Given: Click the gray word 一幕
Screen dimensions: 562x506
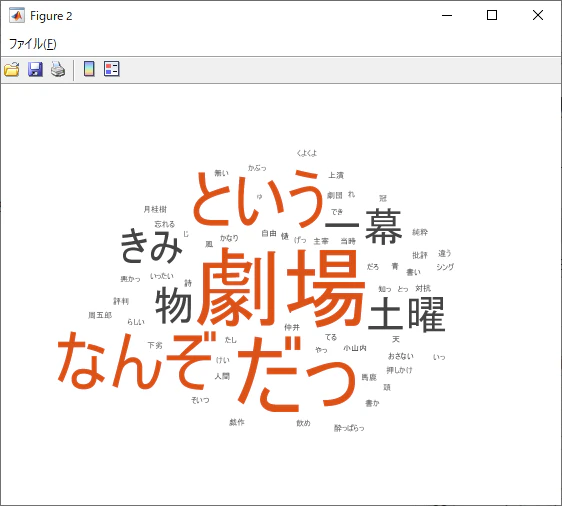Looking at the screenshot, I should point(363,227).
